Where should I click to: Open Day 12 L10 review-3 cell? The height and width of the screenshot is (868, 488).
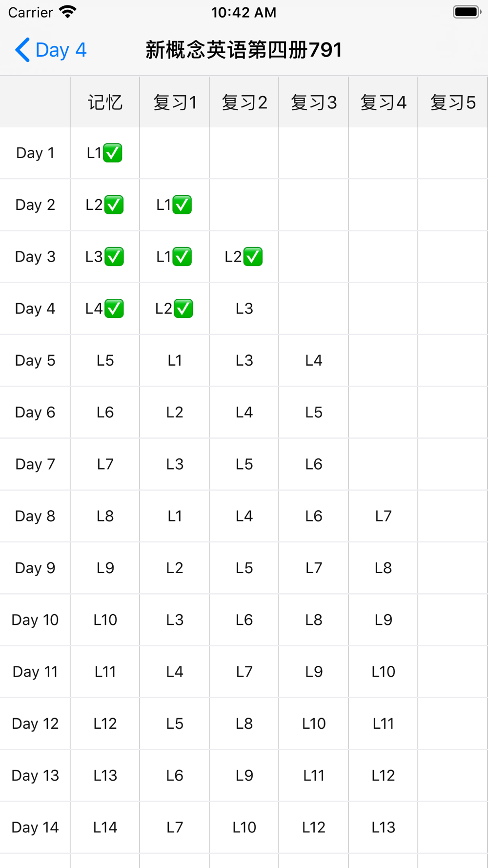click(314, 723)
